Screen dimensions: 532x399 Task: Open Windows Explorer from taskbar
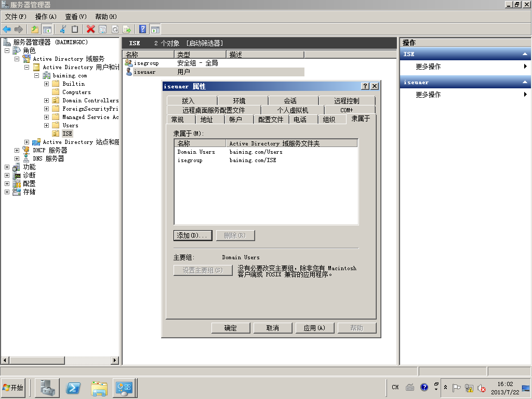pyautogui.click(x=99, y=388)
